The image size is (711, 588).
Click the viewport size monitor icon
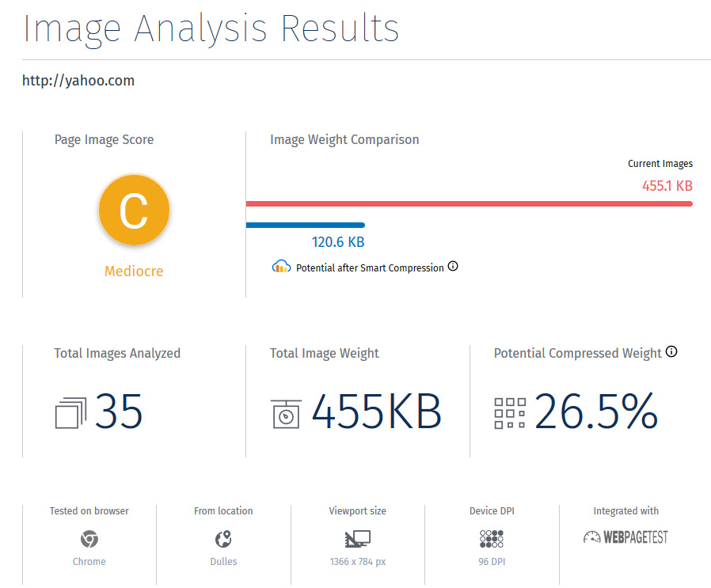358,539
